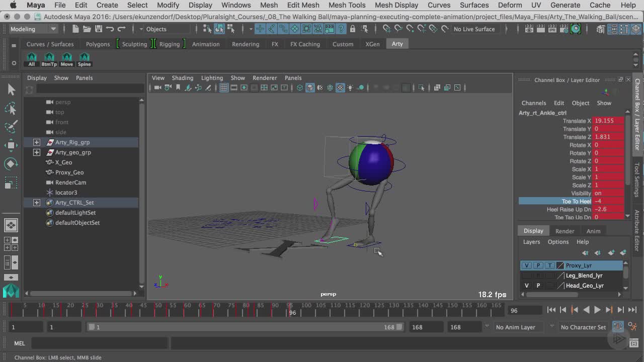This screenshot has width=644, height=362.
Task: Click the Translate X value field
Action: click(609, 121)
